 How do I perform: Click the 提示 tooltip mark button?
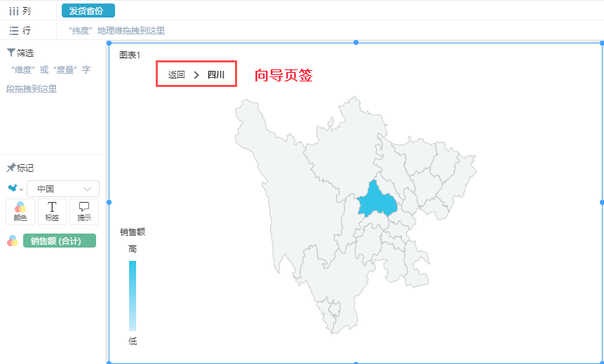point(84,212)
